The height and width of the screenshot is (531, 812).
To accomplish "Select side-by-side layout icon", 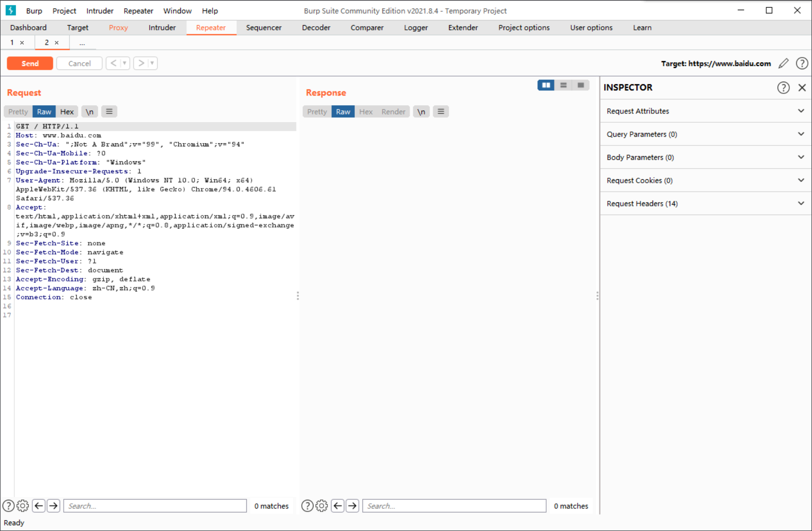I will (x=546, y=85).
